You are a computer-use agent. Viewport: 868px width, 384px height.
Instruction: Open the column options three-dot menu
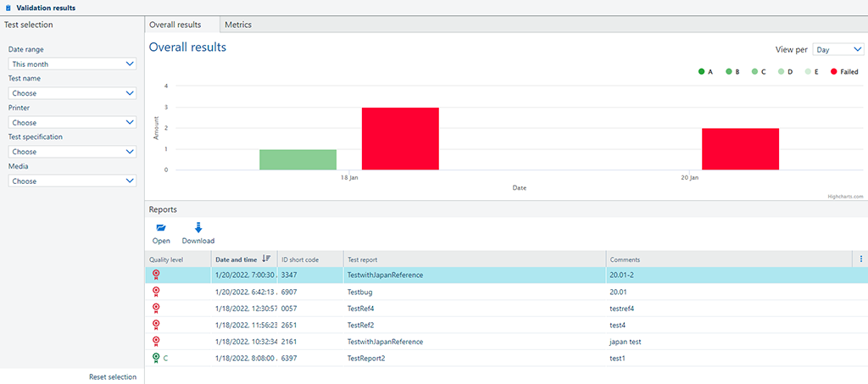tap(861, 259)
